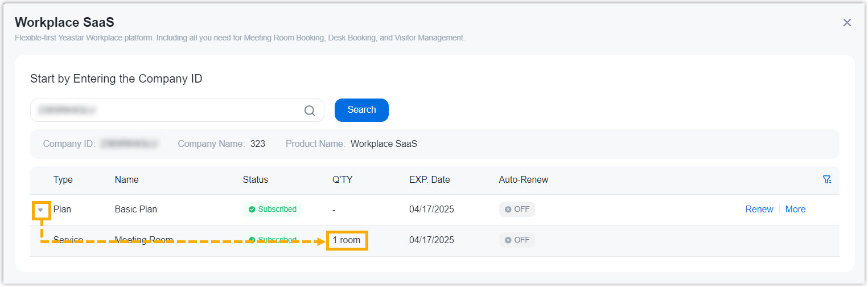868x287 pixels.
Task: Click the Q'TY column header
Action: (343, 180)
